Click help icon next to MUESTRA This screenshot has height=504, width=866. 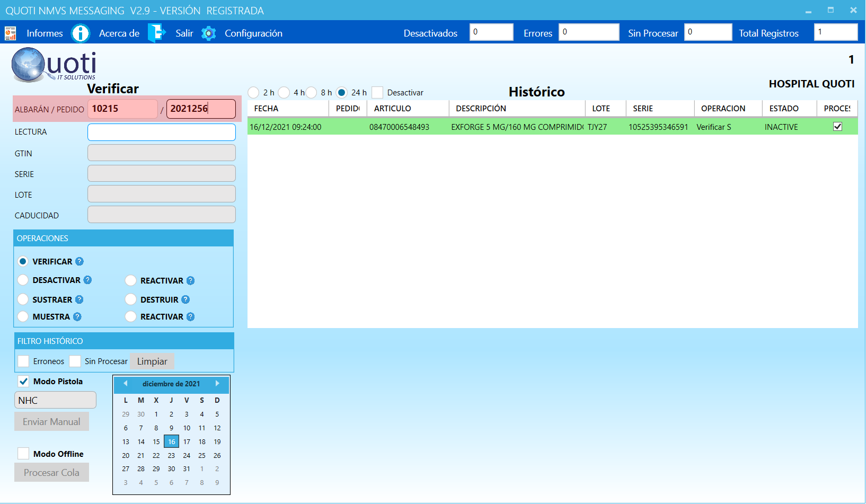[x=77, y=316]
